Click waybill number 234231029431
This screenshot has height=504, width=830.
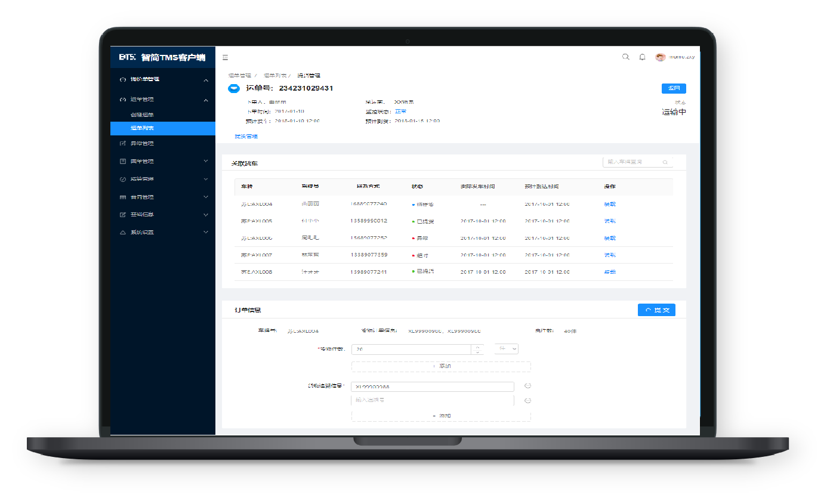(306, 88)
